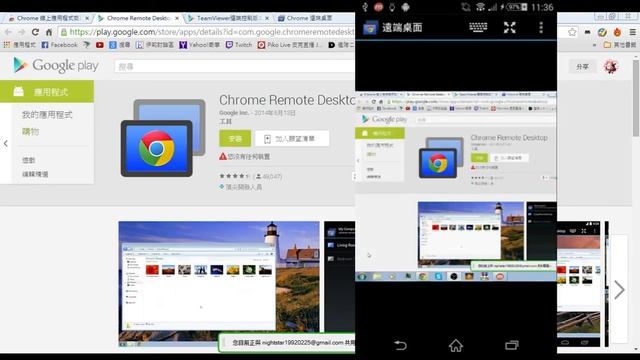Viewport: 640px width, 360px height.
Task: Open the Piko Live bookmark
Action: pos(289,45)
